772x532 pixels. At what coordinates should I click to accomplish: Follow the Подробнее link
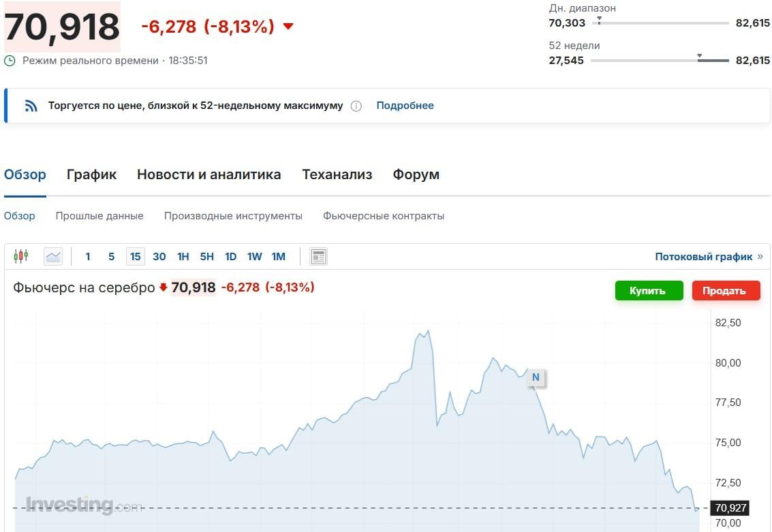pos(405,106)
